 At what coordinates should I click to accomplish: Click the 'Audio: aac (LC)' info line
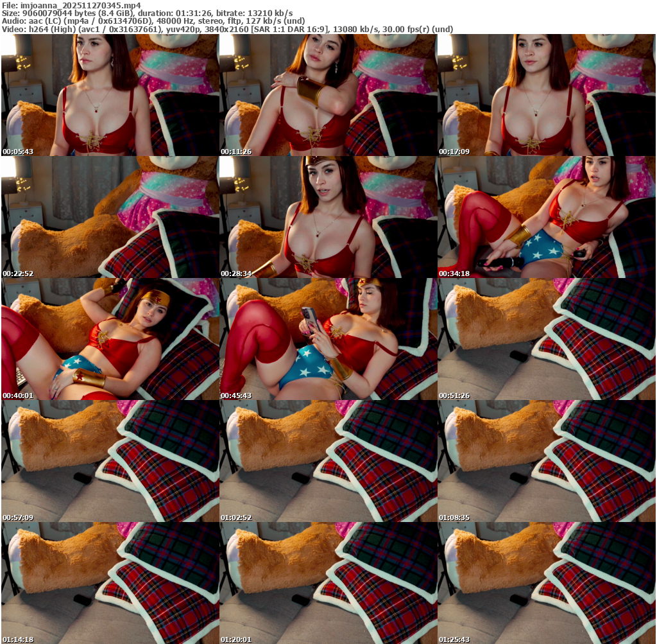coord(153,21)
